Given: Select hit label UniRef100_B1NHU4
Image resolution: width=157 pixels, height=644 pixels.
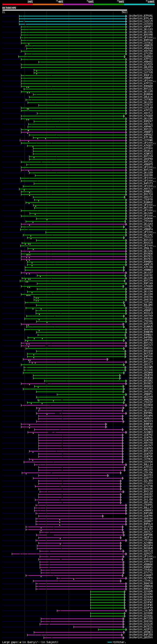Looking at the screenshot, I should (x=141, y=95).
